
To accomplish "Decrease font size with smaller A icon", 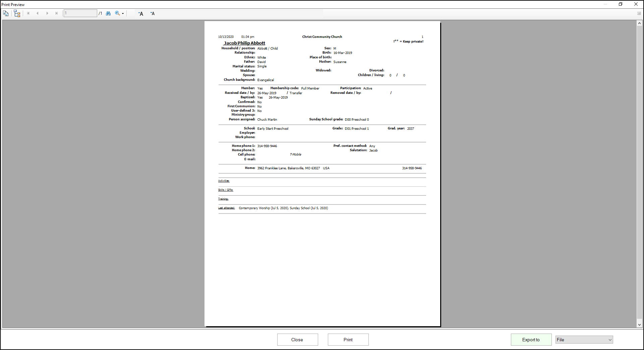I will [153, 13].
